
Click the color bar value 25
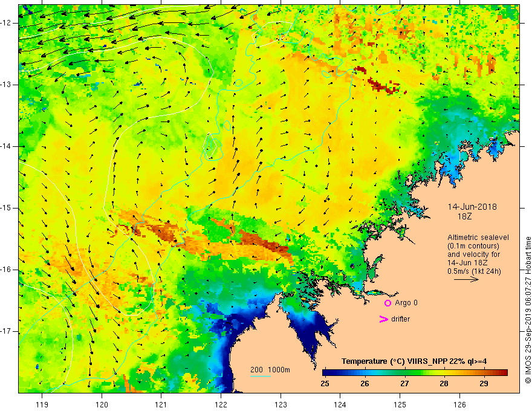tap(325, 384)
